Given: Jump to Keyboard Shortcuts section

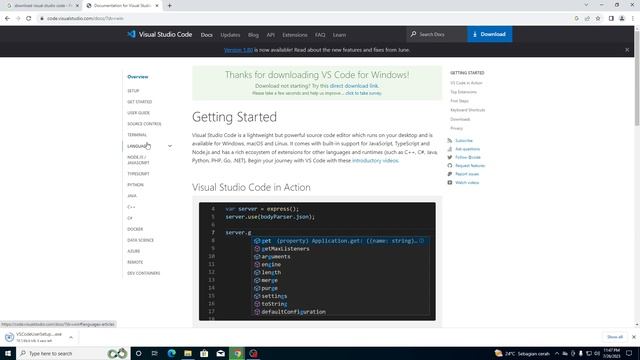Looking at the screenshot, I should click(x=468, y=110).
